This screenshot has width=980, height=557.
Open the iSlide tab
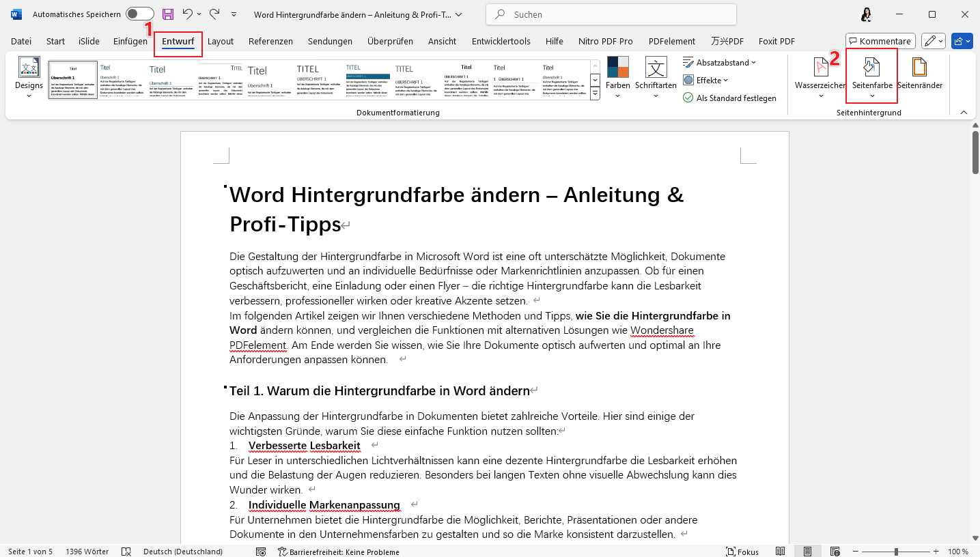[x=89, y=41]
